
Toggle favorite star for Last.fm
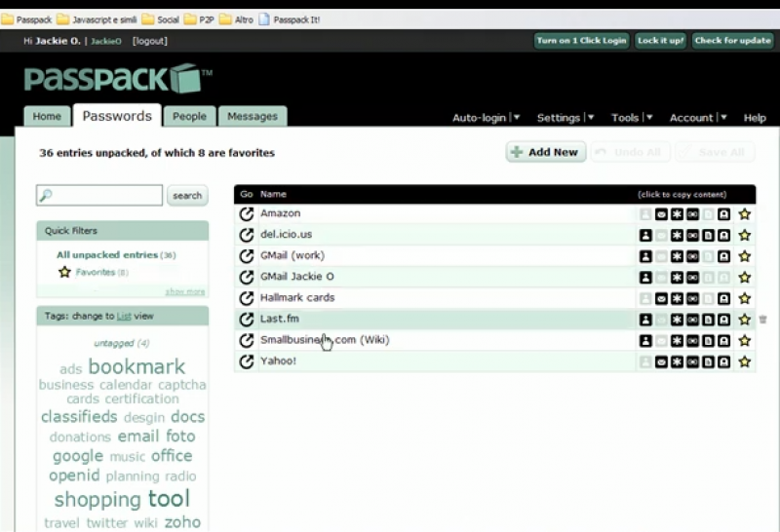click(x=744, y=320)
